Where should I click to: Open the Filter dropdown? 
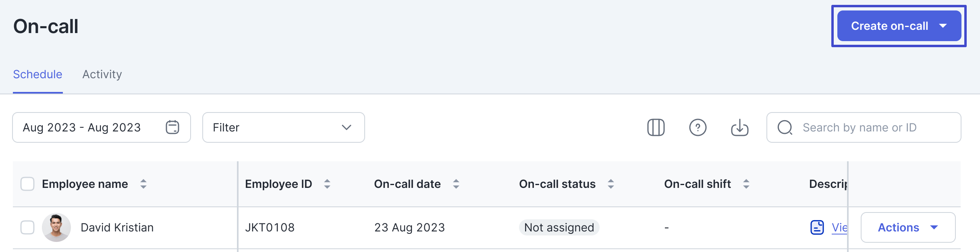coord(283,128)
